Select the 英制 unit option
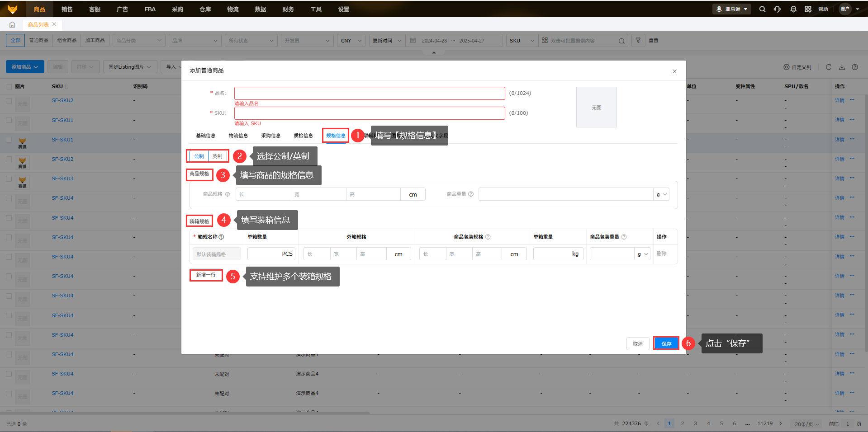Image resolution: width=868 pixels, height=432 pixels. click(x=218, y=156)
